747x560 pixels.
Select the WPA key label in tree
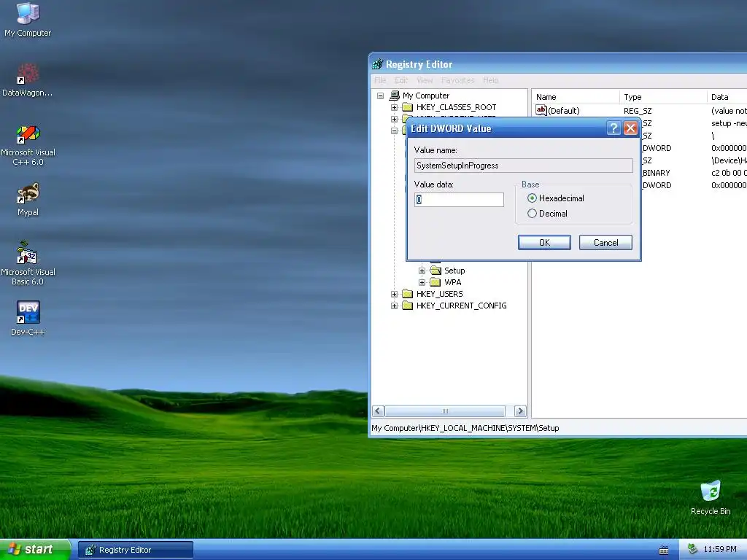tap(452, 282)
